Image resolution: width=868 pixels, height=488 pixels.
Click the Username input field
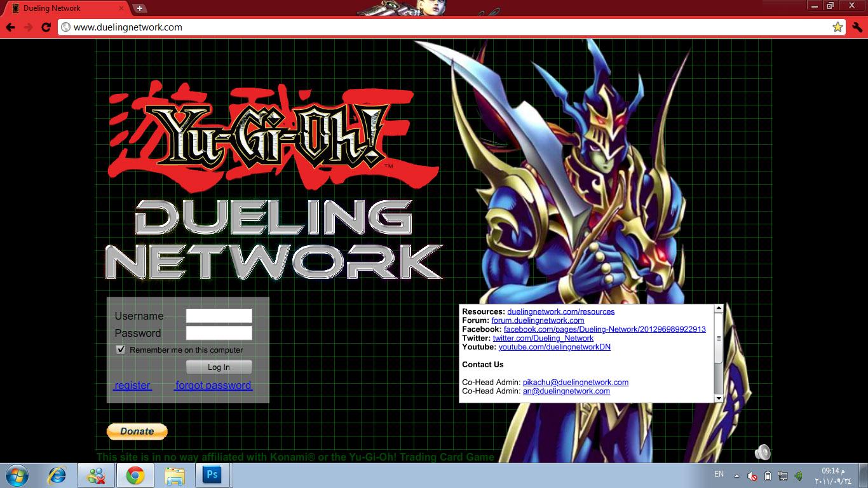[219, 316]
